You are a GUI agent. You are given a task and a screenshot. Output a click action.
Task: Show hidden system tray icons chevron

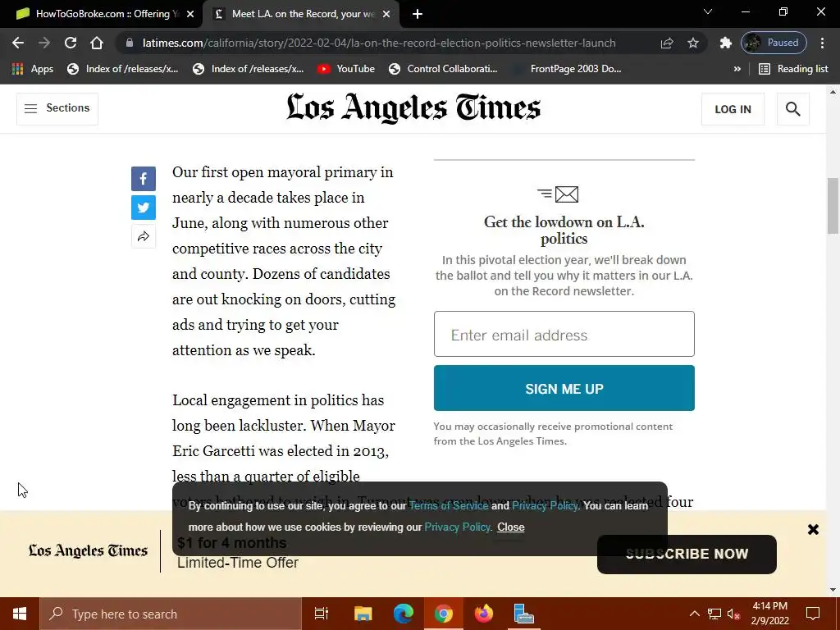(x=694, y=614)
